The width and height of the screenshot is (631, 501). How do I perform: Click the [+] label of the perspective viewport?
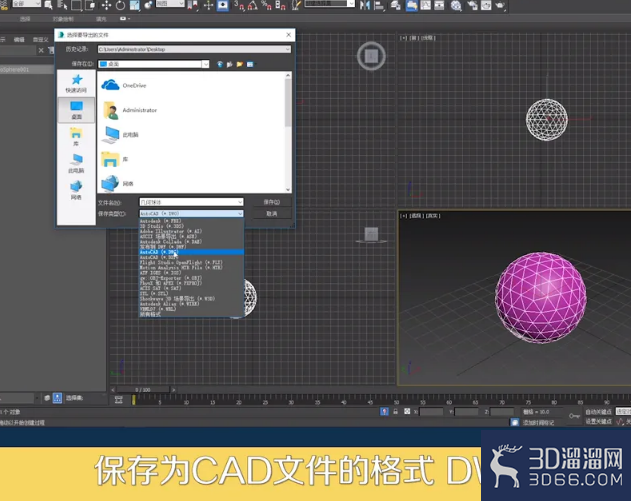[x=403, y=216]
